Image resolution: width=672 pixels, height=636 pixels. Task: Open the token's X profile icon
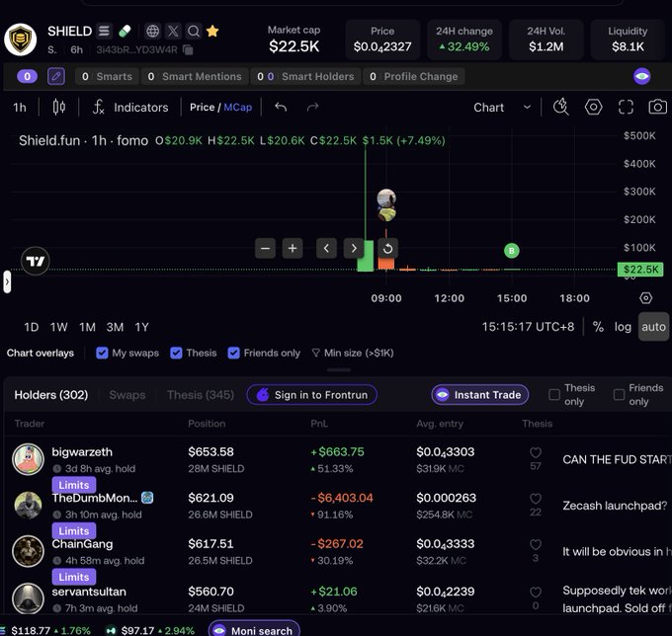(x=173, y=31)
